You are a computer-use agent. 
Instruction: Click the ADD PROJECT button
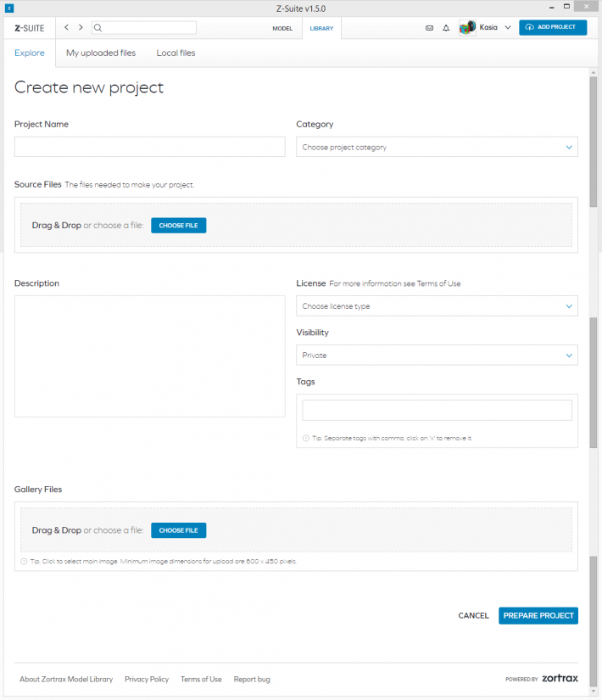click(x=553, y=27)
